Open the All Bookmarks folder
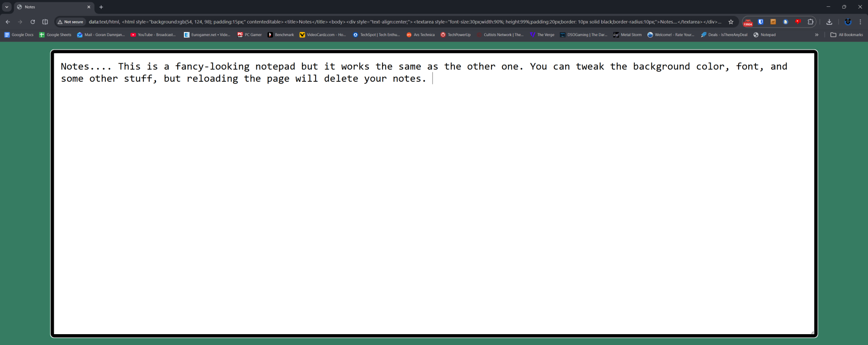The height and width of the screenshot is (345, 868). (x=847, y=35)
